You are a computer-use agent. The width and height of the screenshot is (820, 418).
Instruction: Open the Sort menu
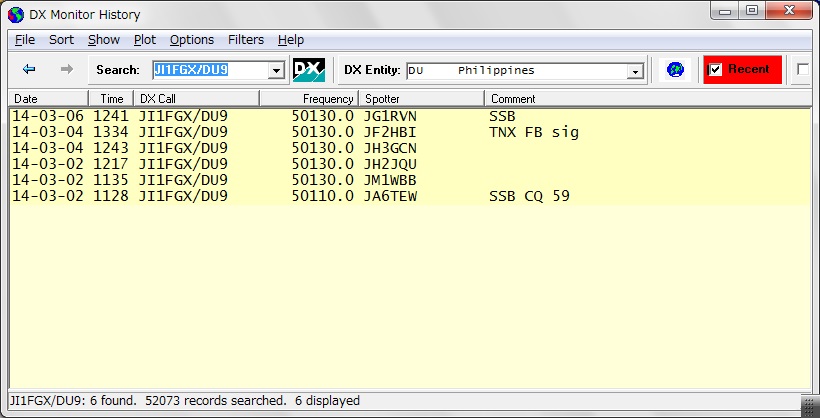point(61,40)
